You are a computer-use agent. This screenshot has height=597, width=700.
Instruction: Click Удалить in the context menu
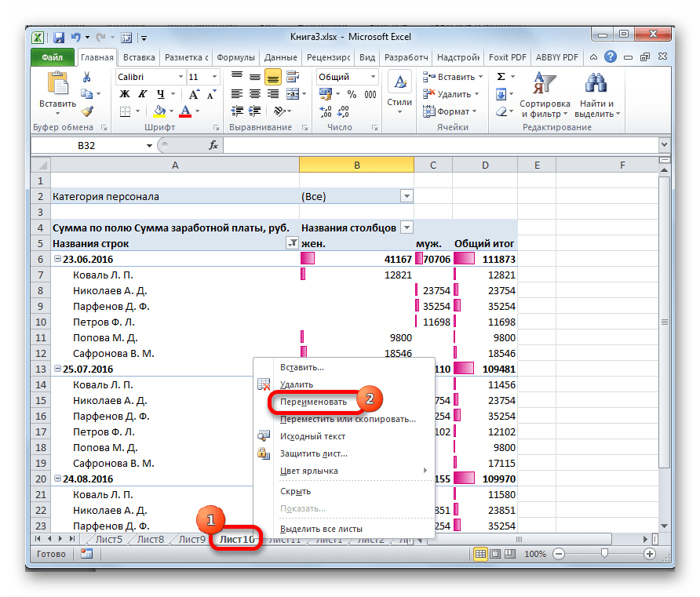tap(297, 384)
